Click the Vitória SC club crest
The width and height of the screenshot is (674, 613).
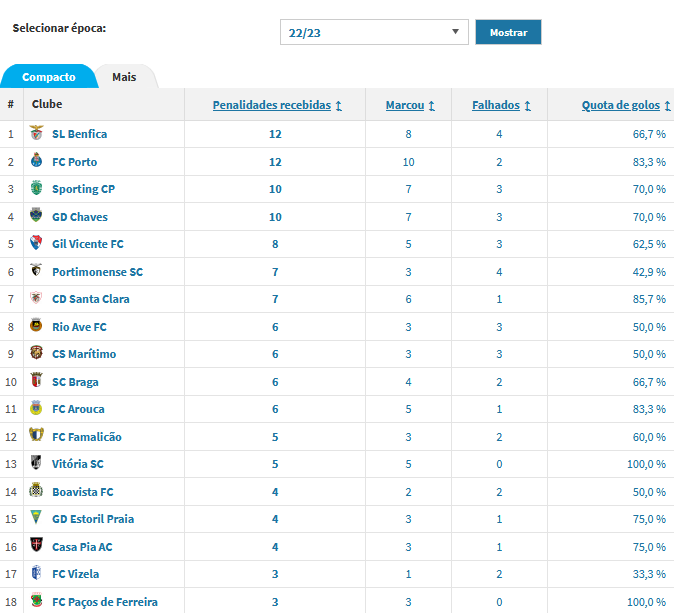point(36,463)
